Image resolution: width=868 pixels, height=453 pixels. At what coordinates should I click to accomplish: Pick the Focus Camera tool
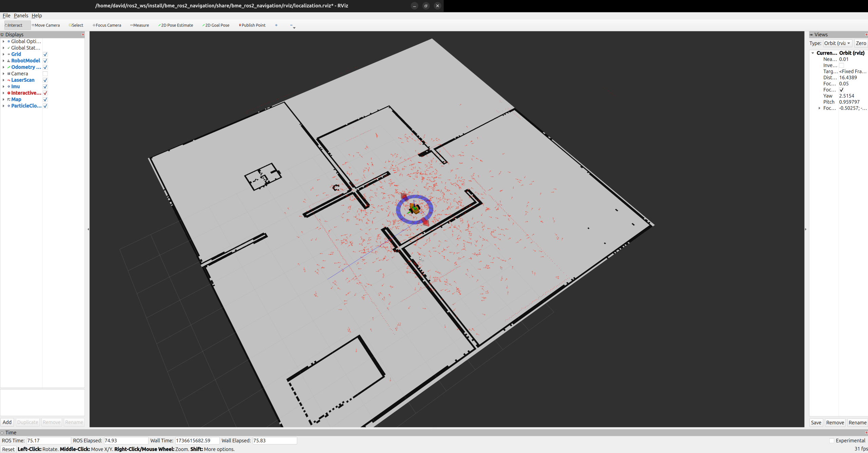pos(107,25)
